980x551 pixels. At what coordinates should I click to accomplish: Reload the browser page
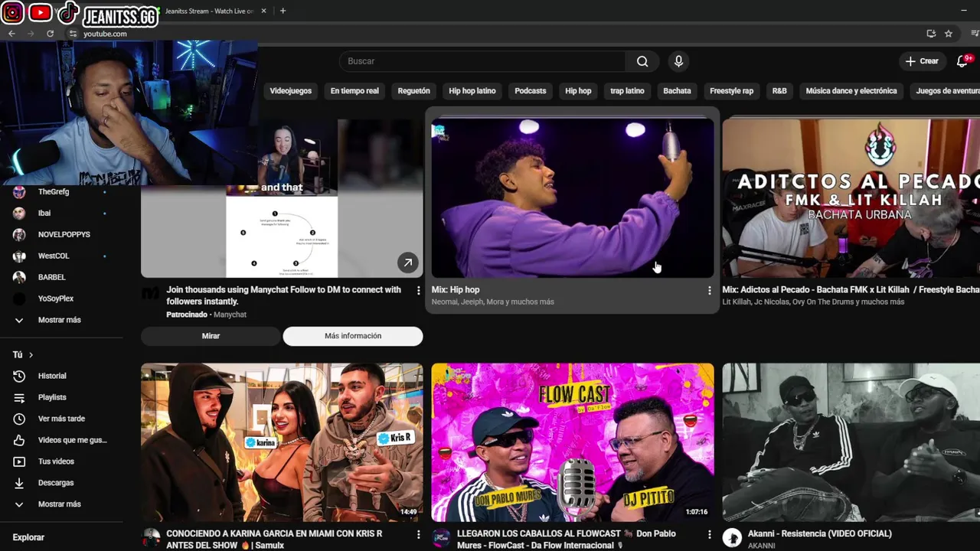tap(51, 34)
